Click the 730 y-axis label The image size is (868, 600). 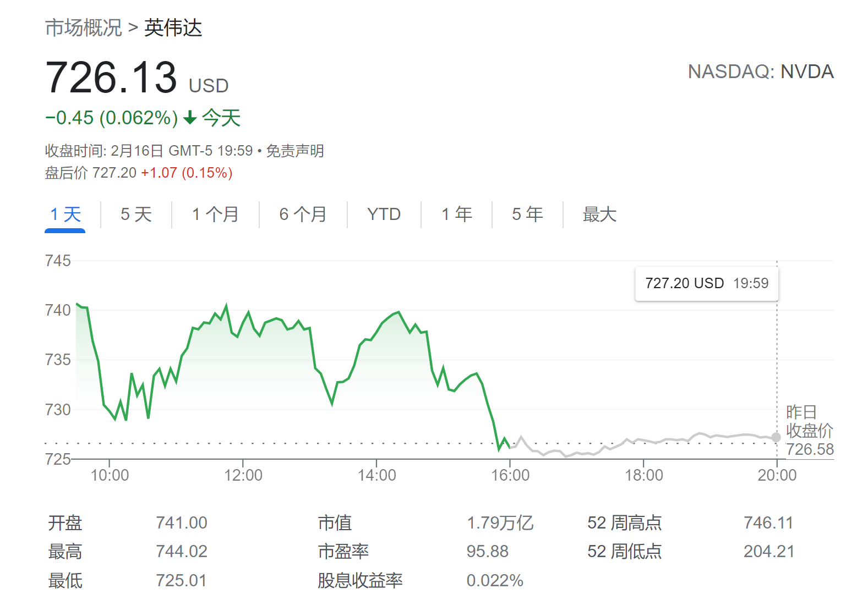click(x=58, y=410)
